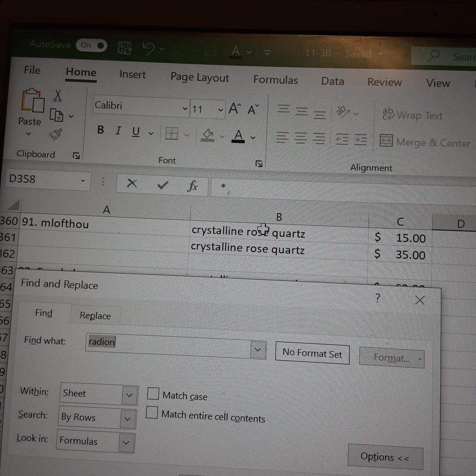476x476 pixels.
Task: Confirm the entry with the checkmark
Action: coord(163,185)
